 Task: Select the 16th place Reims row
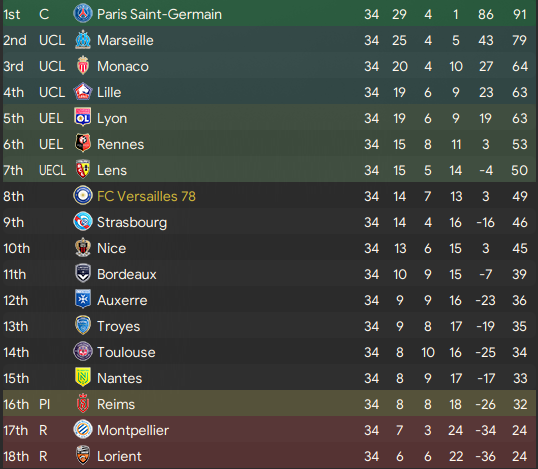pos(269,404)
